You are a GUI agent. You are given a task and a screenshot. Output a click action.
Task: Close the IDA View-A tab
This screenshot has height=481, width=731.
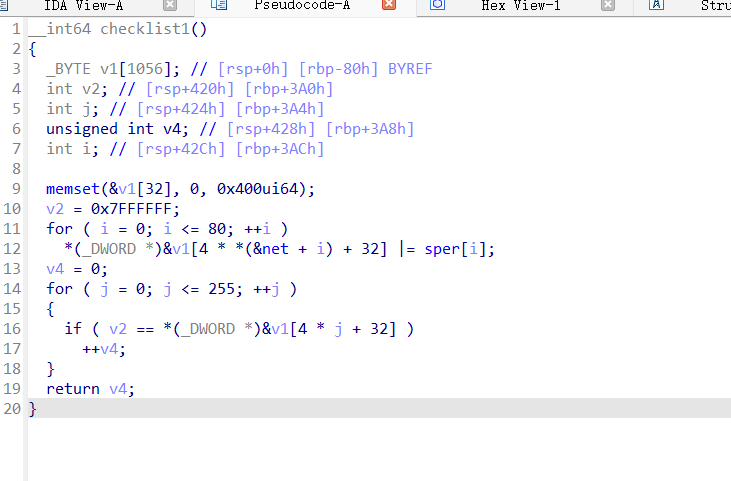click(x=170, y=5)
